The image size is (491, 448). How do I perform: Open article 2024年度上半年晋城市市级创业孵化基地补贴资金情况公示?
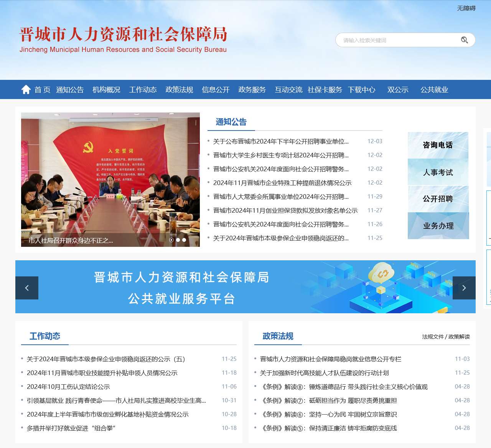[108, 415]
